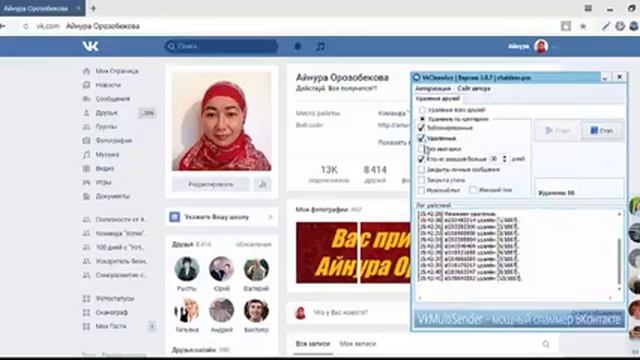
Task: Open friend Юрий's avatar
Action: click(222, 269)
